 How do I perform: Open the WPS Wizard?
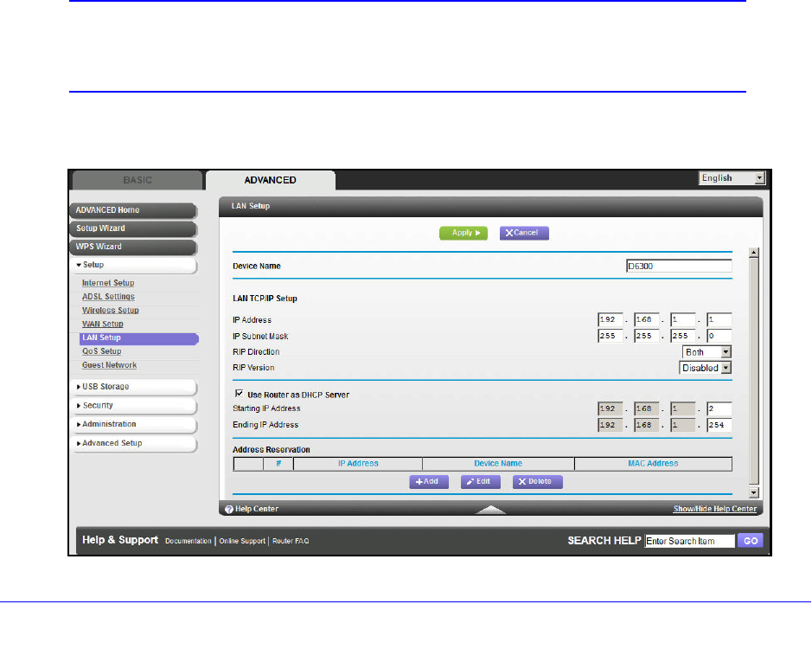coord(134,247)
